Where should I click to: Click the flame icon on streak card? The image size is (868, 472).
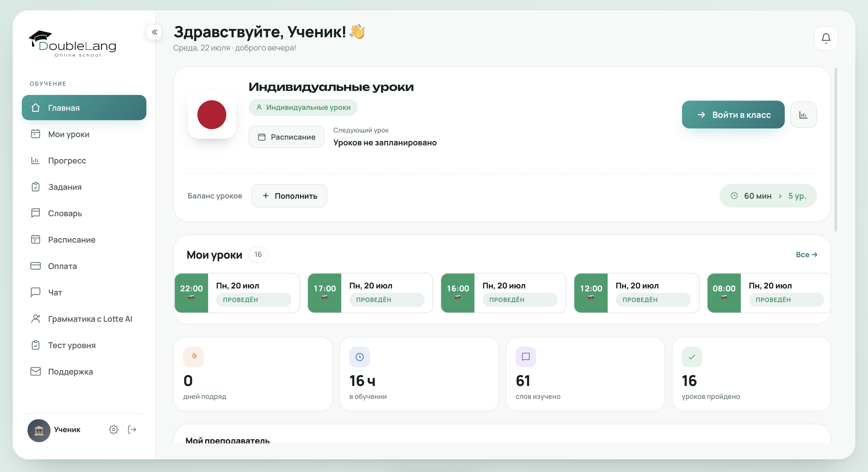pyautogui.click(x=193, y=356)
